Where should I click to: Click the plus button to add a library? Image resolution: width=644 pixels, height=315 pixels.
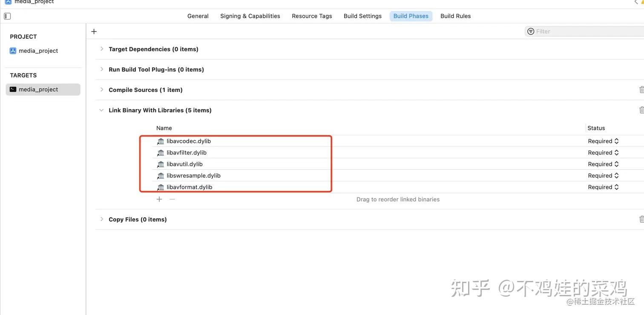[159, 199]
